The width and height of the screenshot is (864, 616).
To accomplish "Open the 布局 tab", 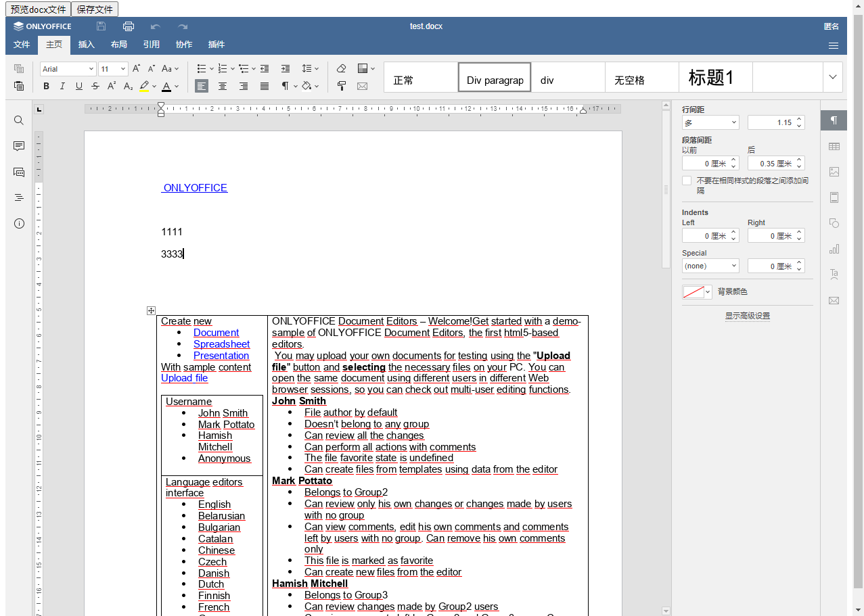I will coord(119,45).
